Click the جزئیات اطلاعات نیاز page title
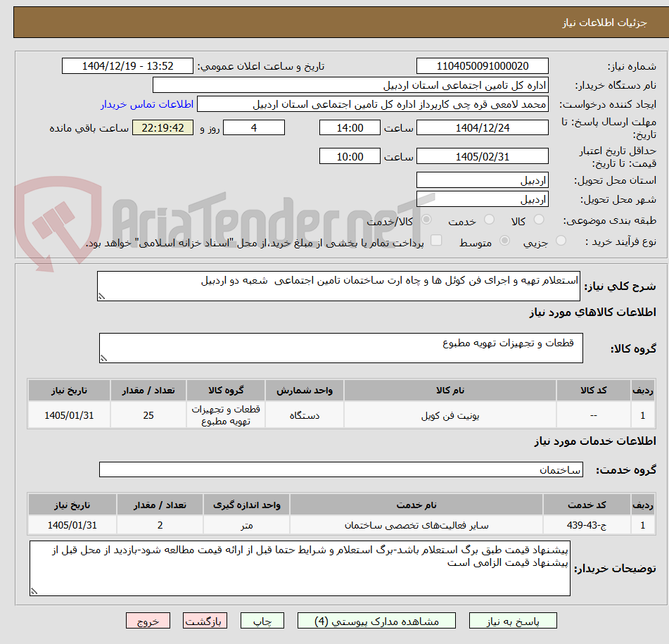 click(604, 23)
